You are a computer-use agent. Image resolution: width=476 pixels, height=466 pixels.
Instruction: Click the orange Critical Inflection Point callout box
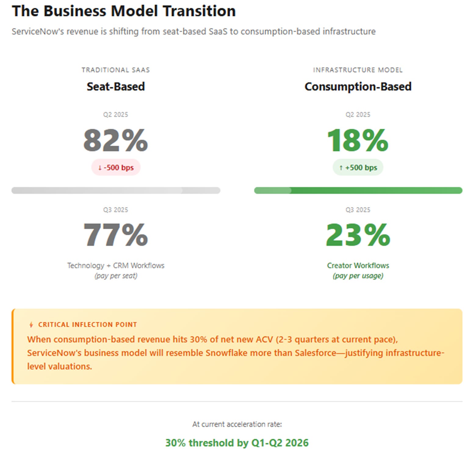pos(237,346)
